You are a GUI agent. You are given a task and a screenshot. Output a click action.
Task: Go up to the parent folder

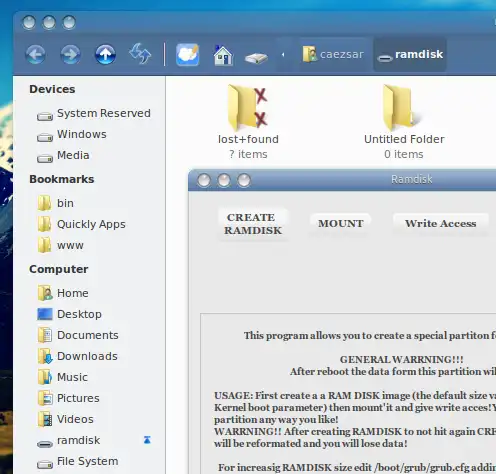[105, 54]
